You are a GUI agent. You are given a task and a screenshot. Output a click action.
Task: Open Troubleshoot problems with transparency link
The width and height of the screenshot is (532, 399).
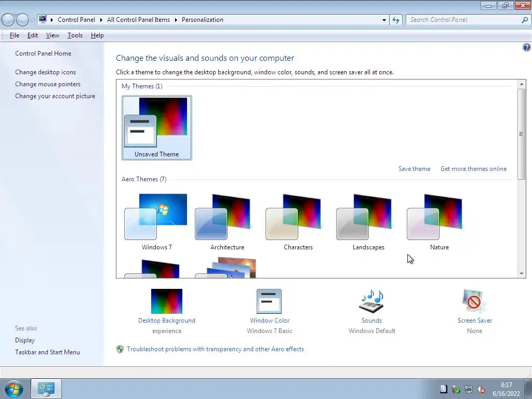pyautogui.click(x=215, y=349)
